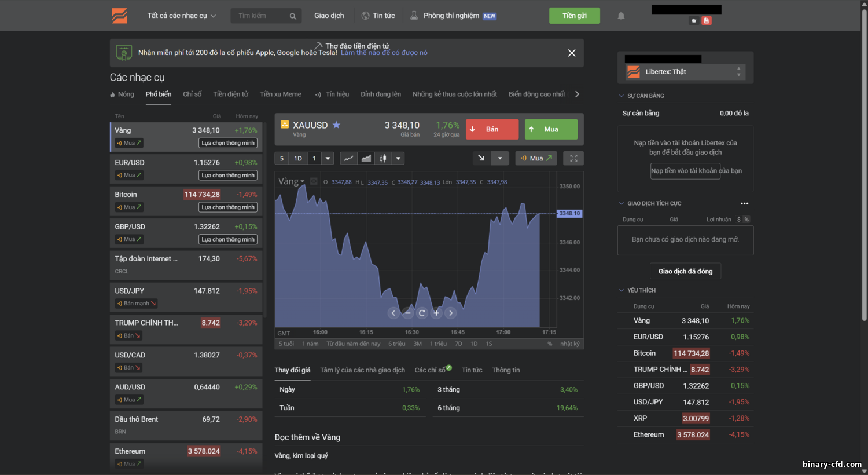
Task: Toggle XAUUSD as favorite via the star
Action: pyautogui.click(x=336, y=124)
